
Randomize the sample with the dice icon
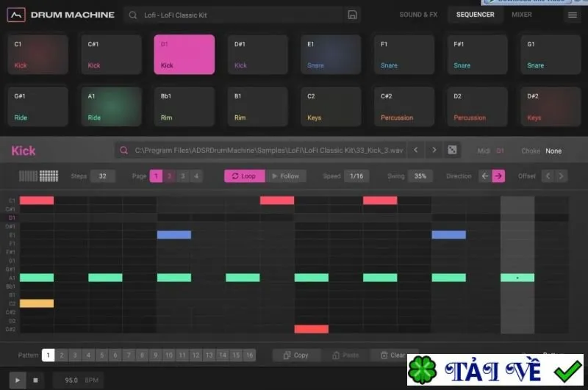[452, 151]
